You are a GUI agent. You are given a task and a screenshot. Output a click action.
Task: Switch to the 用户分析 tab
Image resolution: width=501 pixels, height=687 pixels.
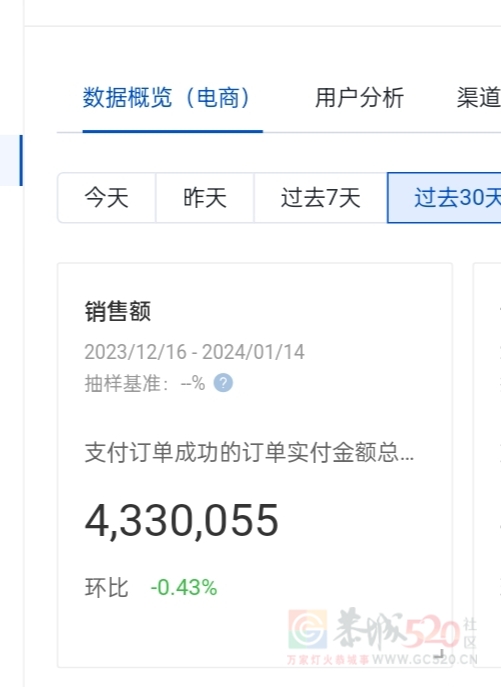click(359, 97)
